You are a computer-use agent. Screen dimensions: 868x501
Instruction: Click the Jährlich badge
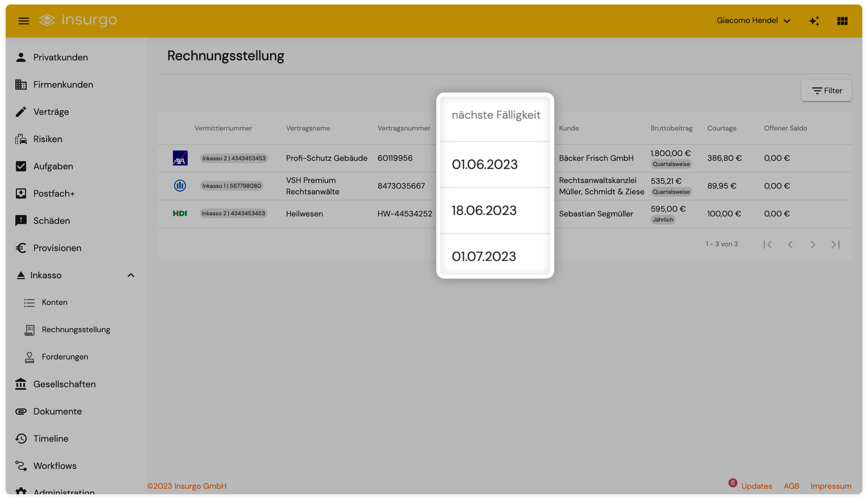(x=663, y=219)
